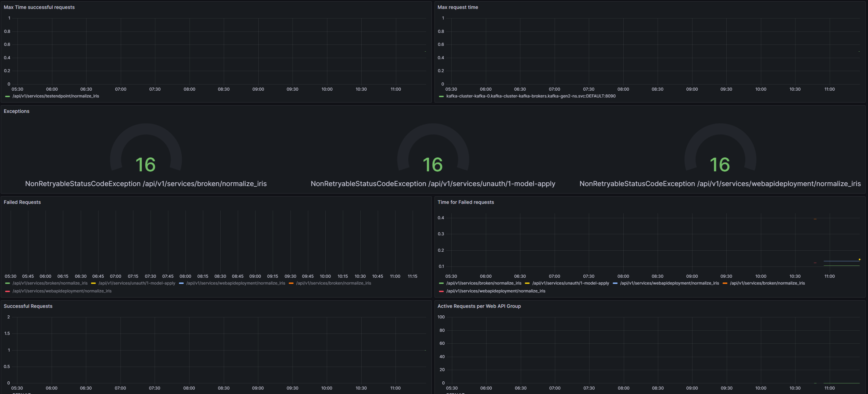
Task: Click yellow color swatch in Time for Failed requests legend
Action: [x=527, y=283]
